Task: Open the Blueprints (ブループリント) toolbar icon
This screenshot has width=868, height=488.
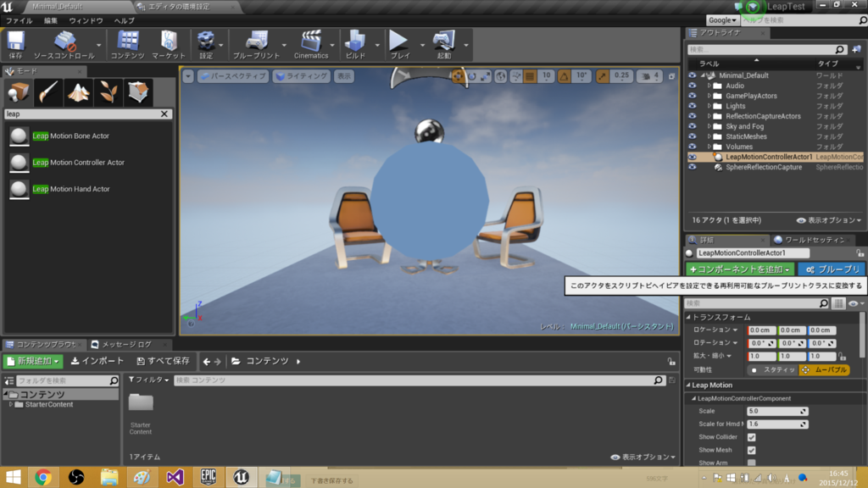Action: pos(256,44)
